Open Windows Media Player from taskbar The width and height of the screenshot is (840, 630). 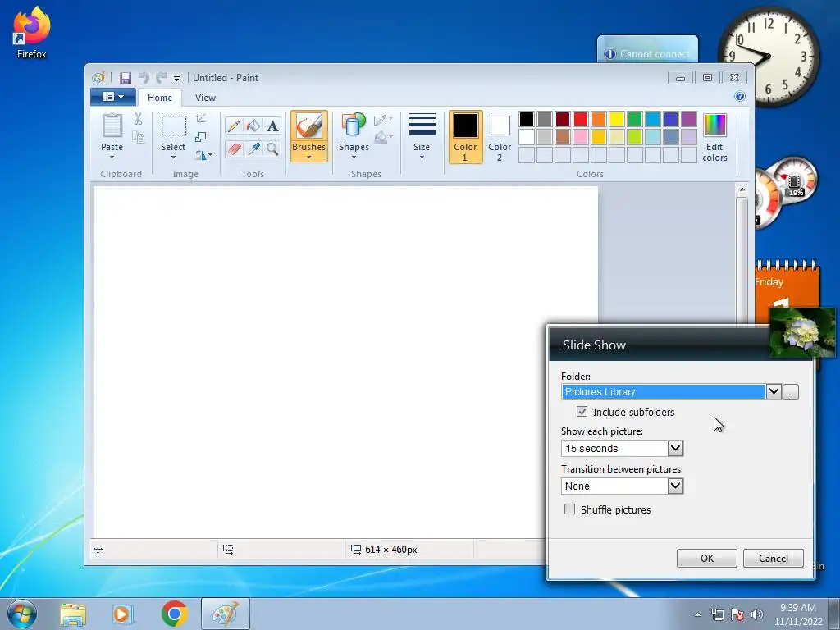[123, 614]
